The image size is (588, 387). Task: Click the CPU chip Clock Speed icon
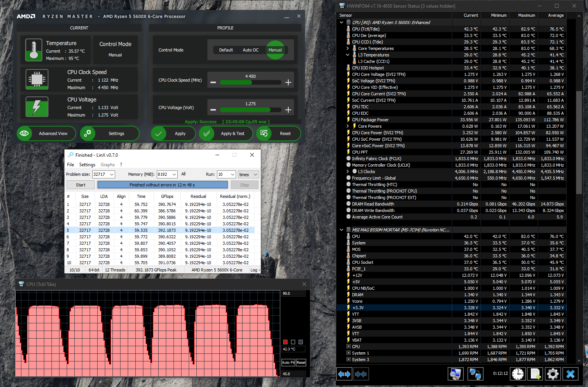[37, 79]
